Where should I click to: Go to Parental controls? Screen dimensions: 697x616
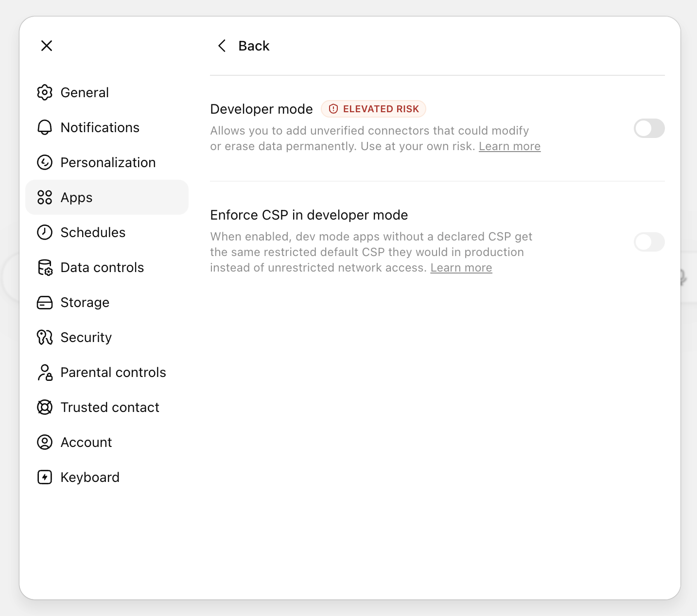(x=107, y=372)
